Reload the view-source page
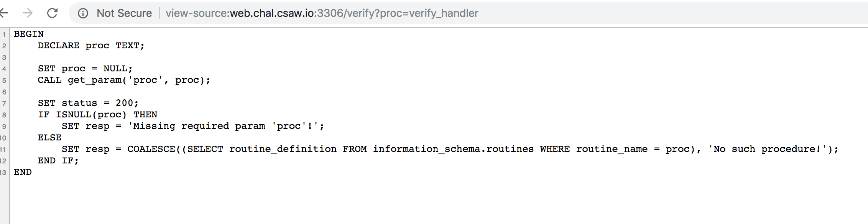868x224 pixels. point(52,13)
